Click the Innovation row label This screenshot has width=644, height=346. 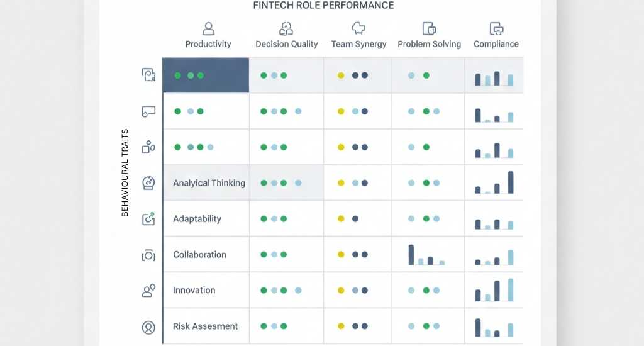point(194,291)
